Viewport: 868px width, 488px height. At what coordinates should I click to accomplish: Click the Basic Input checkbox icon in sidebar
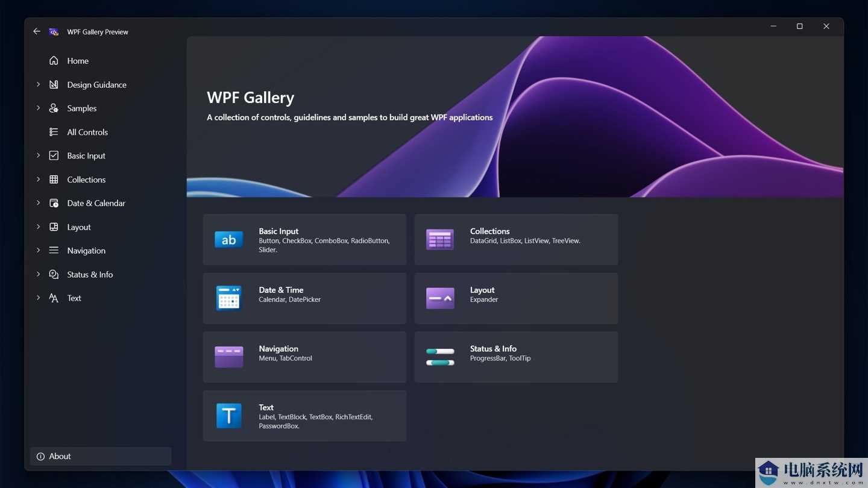[x=54, y=155]
